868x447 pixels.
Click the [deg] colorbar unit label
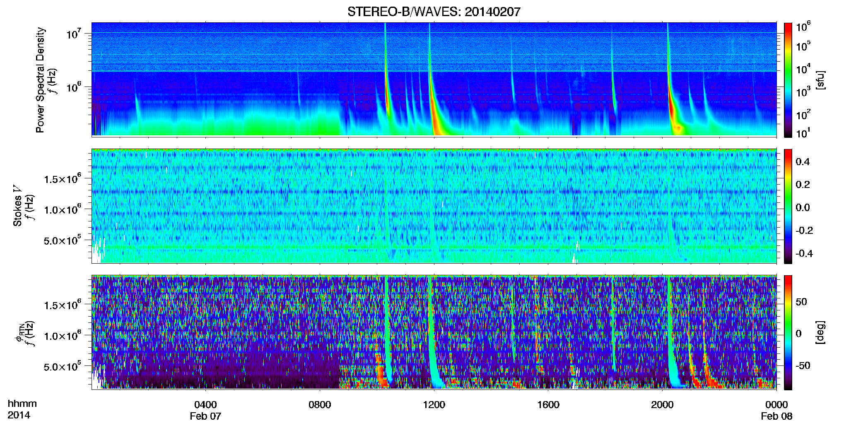[820, 332]
